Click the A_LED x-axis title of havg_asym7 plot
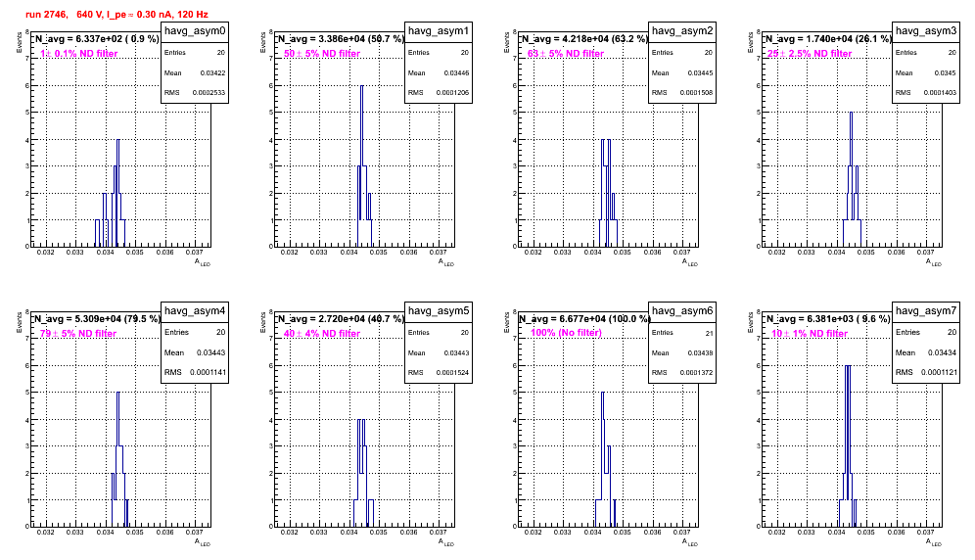Viewport: 975px width, 560px height. click(934, 542)
